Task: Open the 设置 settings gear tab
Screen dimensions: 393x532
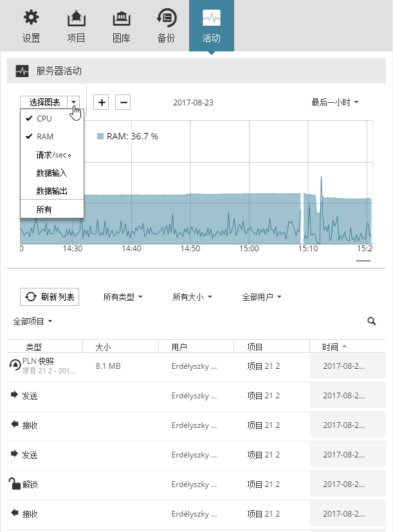Action: click(x=32, y=26)
